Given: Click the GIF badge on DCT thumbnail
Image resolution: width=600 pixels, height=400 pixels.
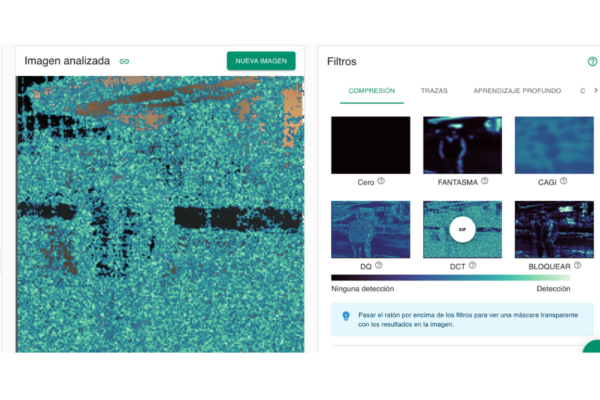Looking at the screenshot, I should [462, 229].
